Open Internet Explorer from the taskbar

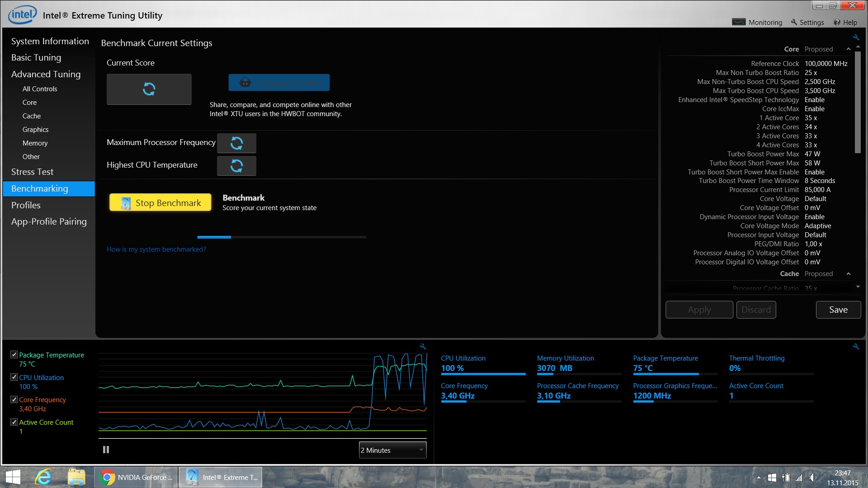click(44, 477)
